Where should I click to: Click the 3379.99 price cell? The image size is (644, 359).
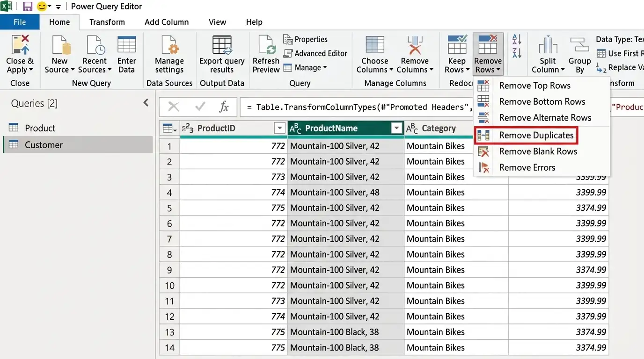coord(558,316)
